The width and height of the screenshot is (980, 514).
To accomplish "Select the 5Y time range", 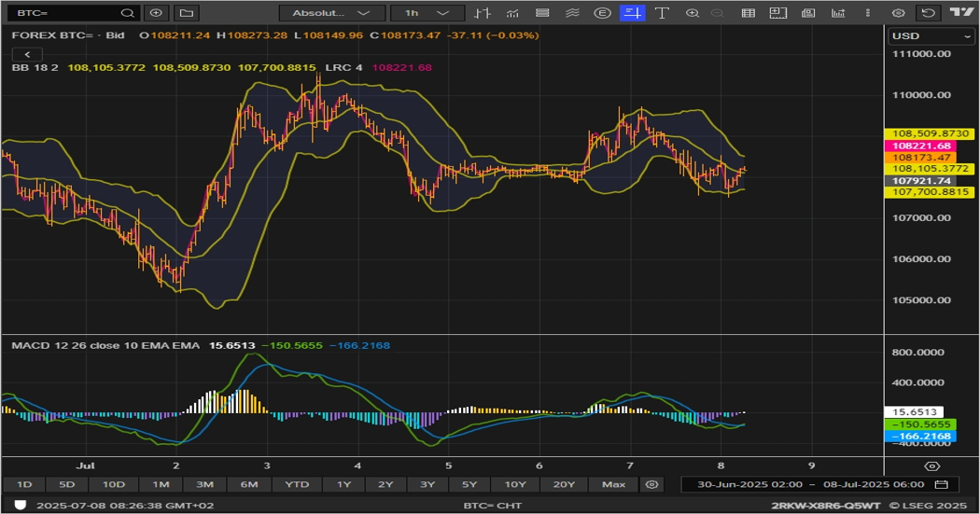I will point(469,484).
